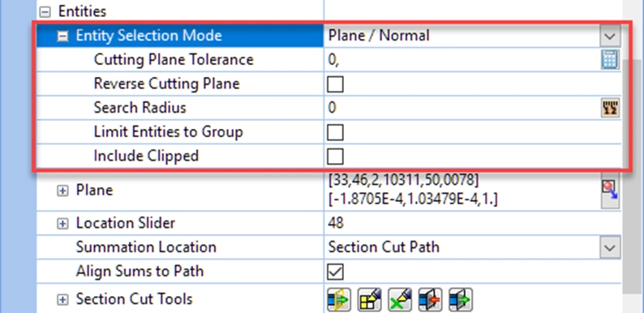
Task: Click last section cut tool with green right arrow
Action: click(461, 299)
